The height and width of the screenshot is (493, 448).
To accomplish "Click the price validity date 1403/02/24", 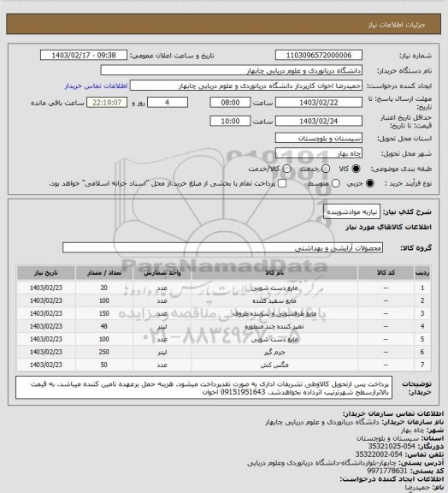I will 319,121.
